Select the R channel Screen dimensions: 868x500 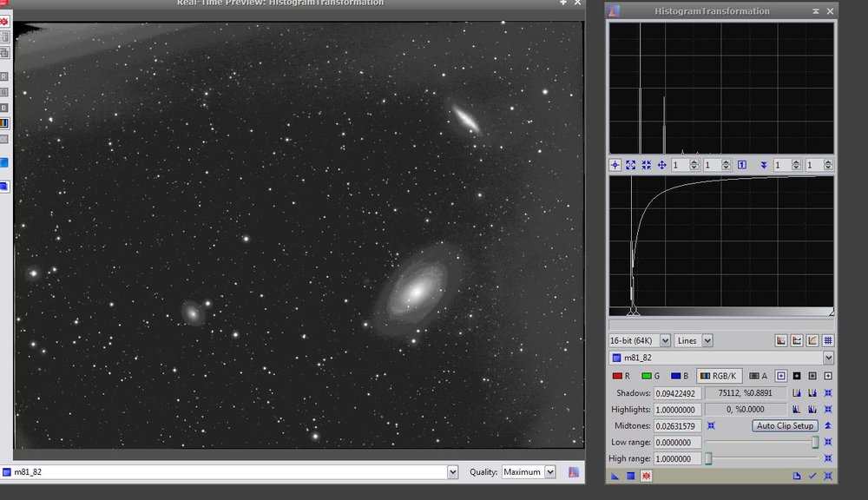[x=621, y=376]
